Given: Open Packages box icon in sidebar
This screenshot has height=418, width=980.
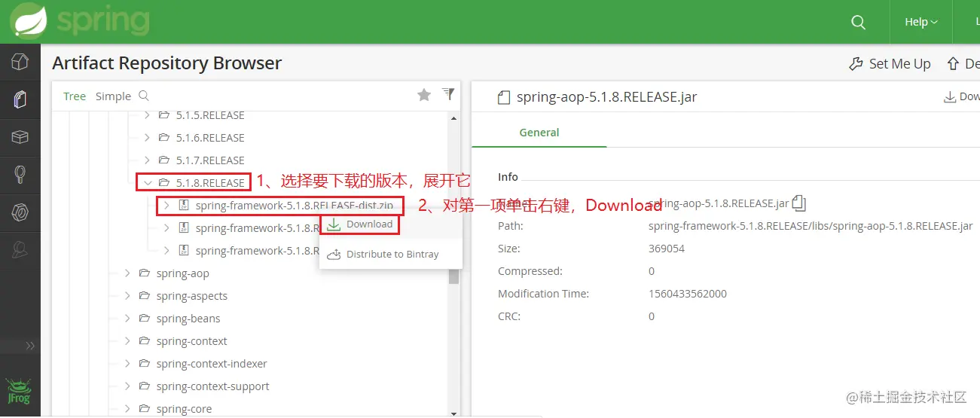Looking at the screenshot, I should (x=20, y=138).
